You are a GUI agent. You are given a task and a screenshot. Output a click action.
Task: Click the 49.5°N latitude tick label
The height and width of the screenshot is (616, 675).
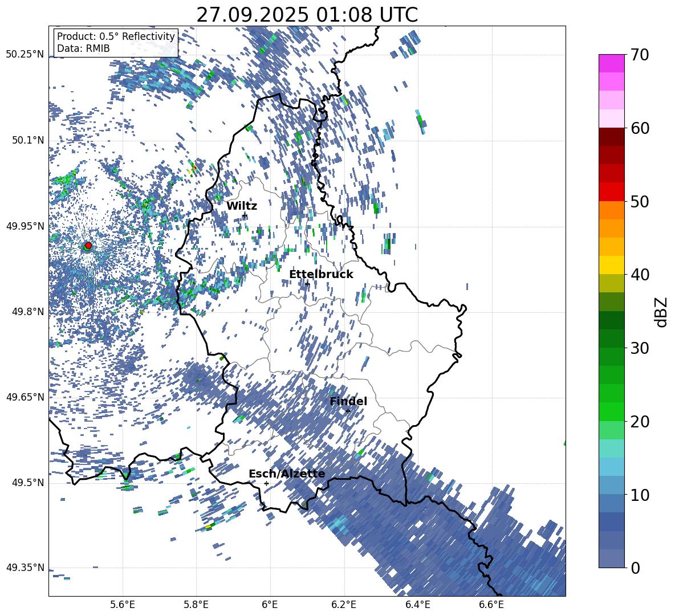click(x=27, y=482)
